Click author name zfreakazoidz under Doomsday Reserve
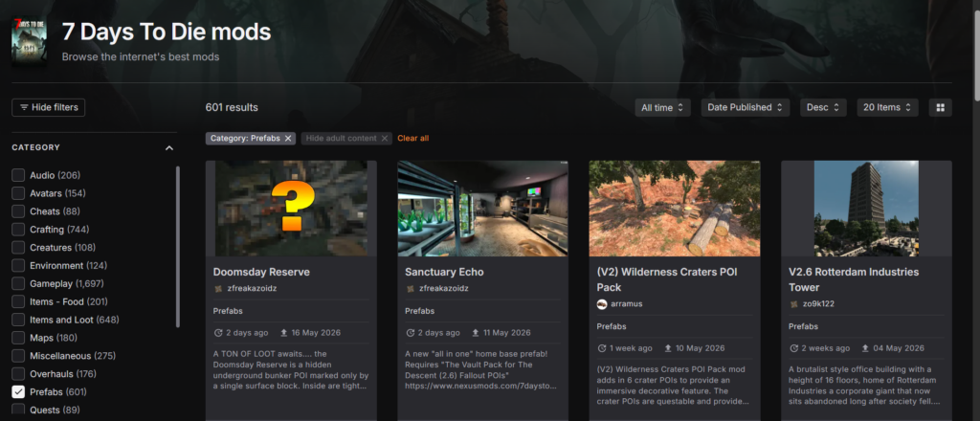The image size is (980, 421). [252, 289]
